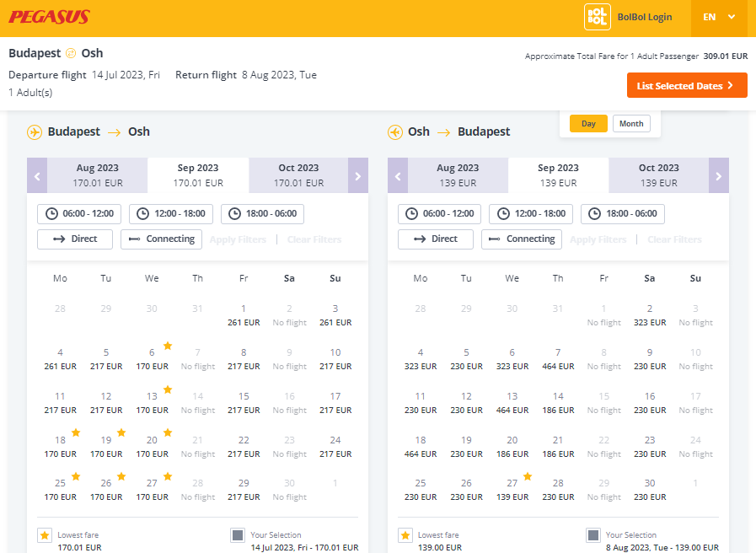Pick 5 Sep departure for 217 EUR
The image size is (756, 553).
click(x=106, y=359)
